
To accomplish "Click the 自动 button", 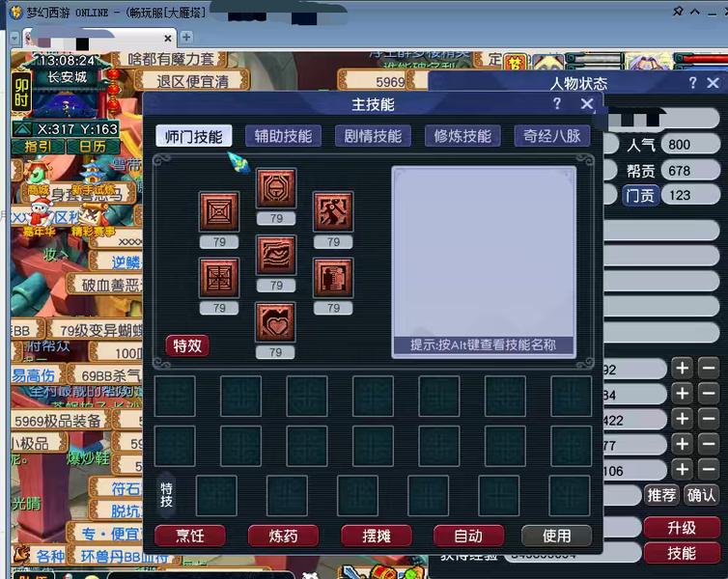I will pos(468,536).
